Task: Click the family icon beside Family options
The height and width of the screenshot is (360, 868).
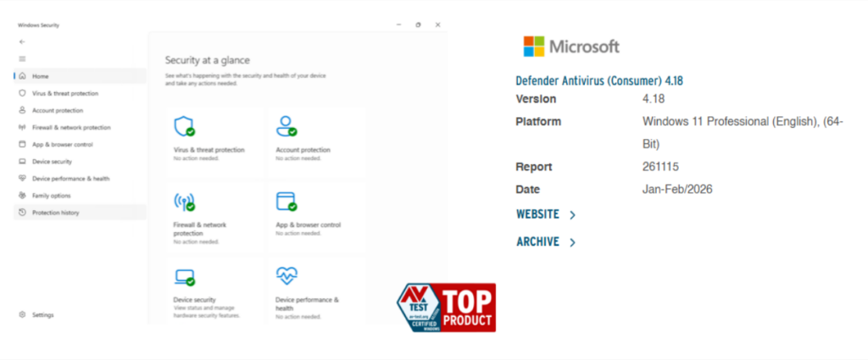Action: pos(22,195)
